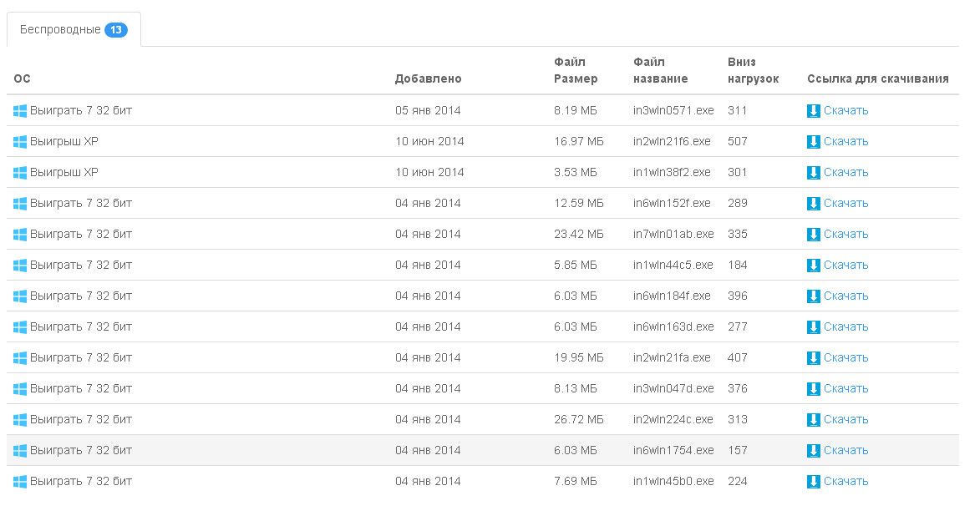Click the download icon in the in7wln01ab.exe row
Screen dimensions: 980x511
click(x=813, y=235)
